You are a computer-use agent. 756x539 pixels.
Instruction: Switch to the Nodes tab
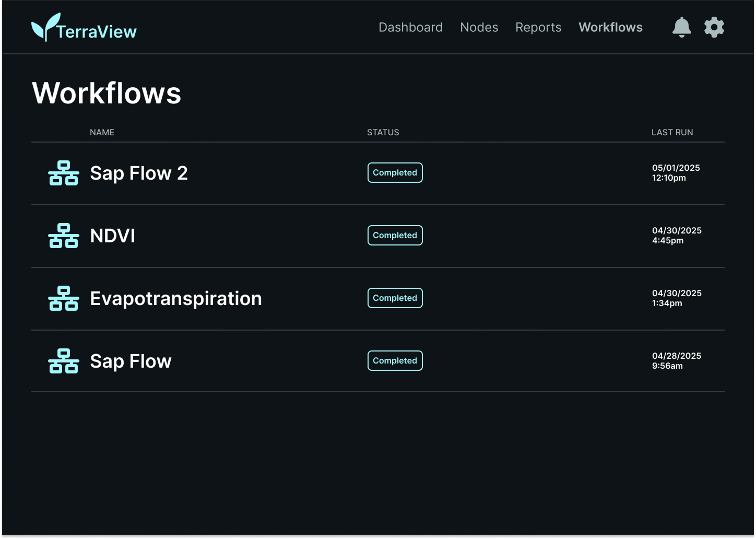click(479, 27)
